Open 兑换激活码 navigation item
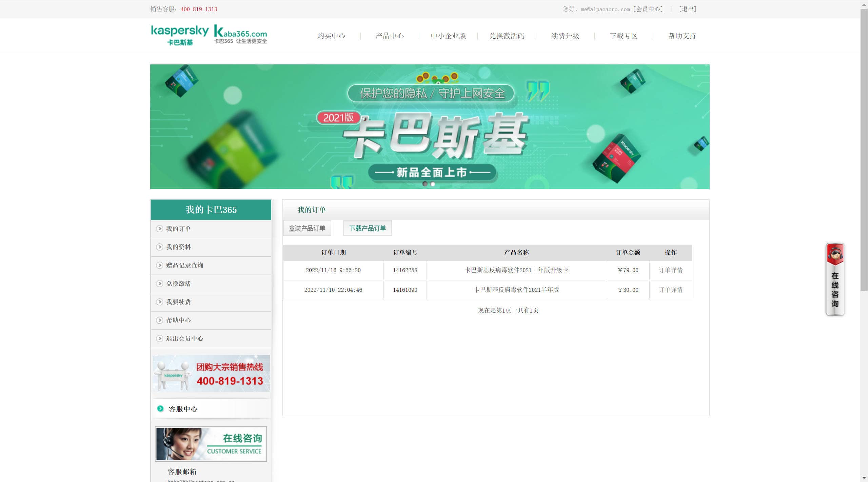868x482 pixels. tap(507, 36)
